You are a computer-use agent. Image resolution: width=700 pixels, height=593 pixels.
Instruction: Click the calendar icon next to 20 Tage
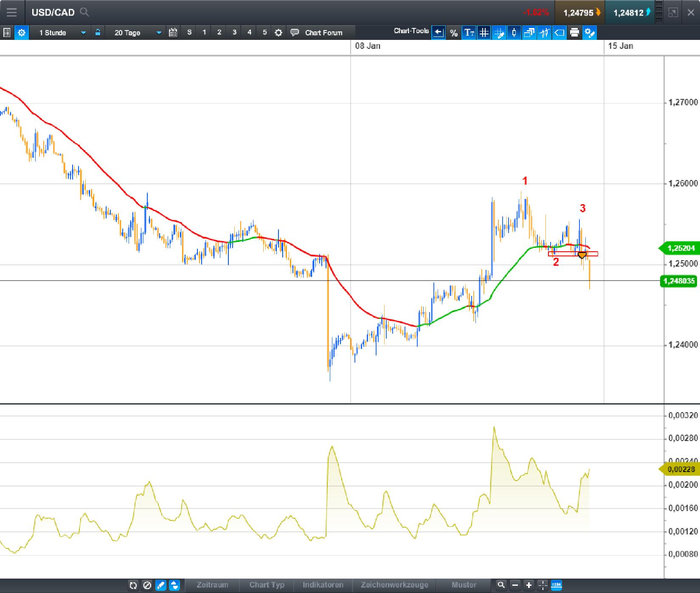coord(173,32)
